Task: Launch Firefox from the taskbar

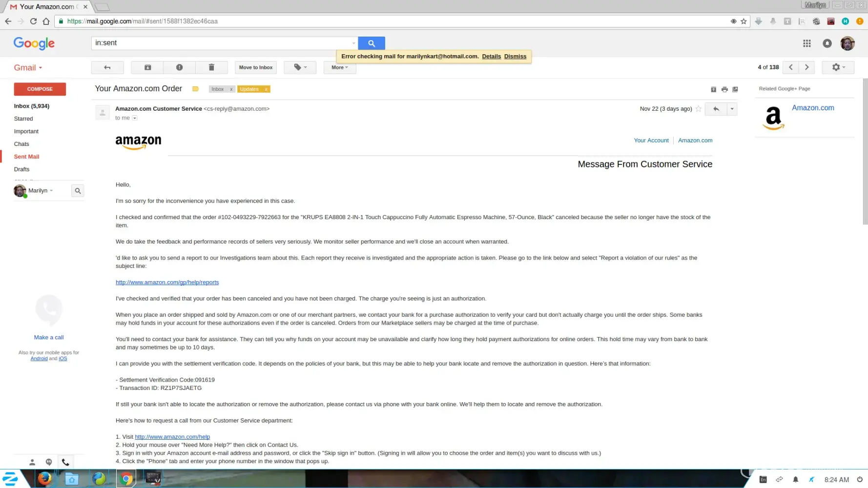Action: point(45,479)
